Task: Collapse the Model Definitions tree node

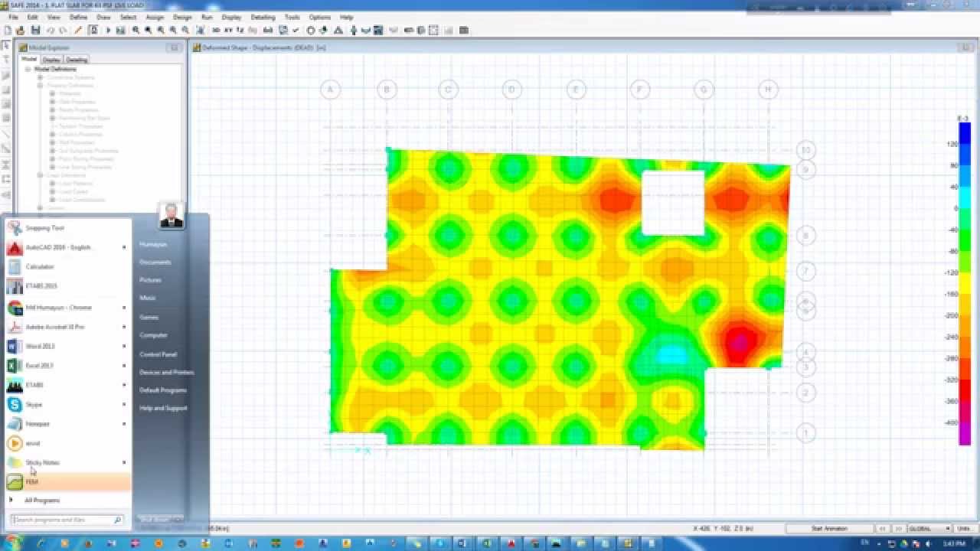Action: click(x=28, y=69)
